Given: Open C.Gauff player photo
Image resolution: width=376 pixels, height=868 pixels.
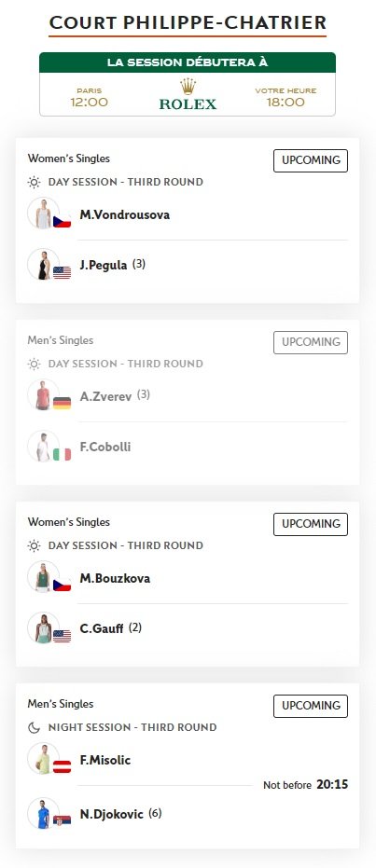Looking at the screenshot, I should coord(43,627).
